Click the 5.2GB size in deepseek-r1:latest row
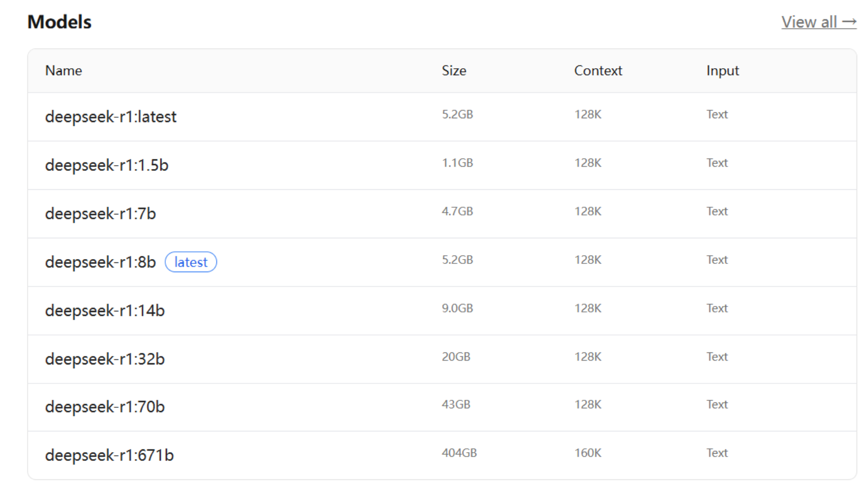 [457, 115]
